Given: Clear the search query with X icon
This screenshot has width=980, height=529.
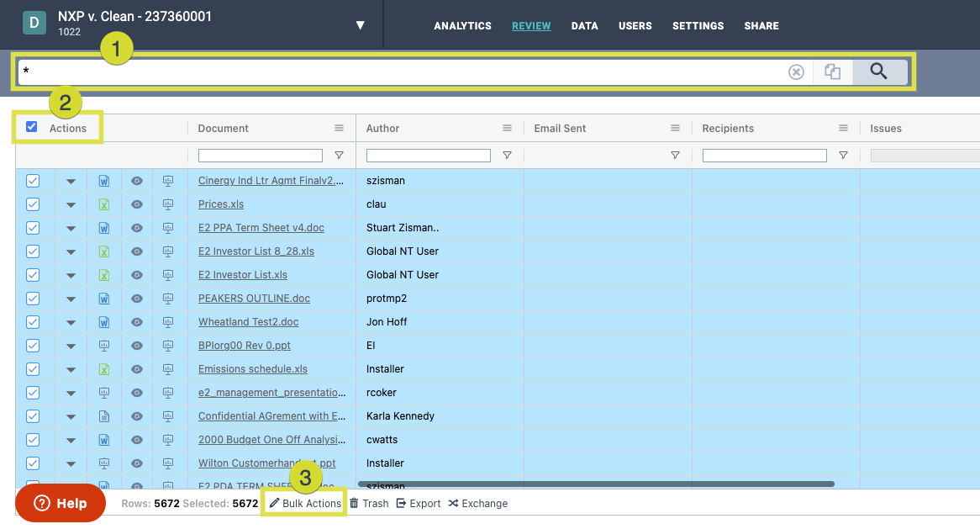Looking at the screenshot, I should (x=796, y=72).
